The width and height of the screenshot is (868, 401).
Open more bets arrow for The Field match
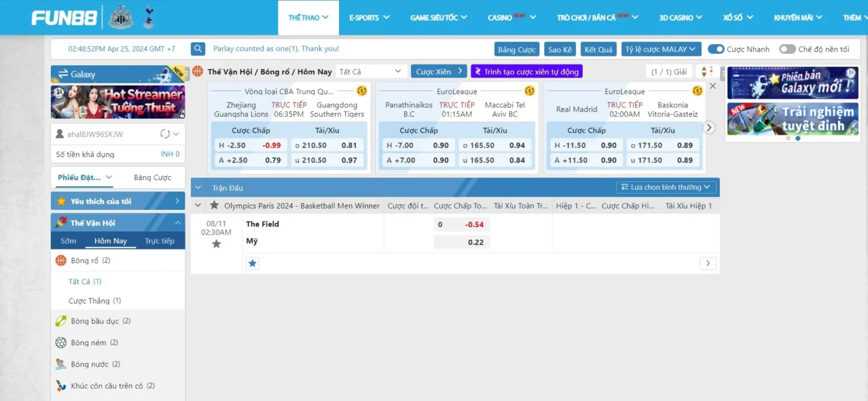click(708, 263)
